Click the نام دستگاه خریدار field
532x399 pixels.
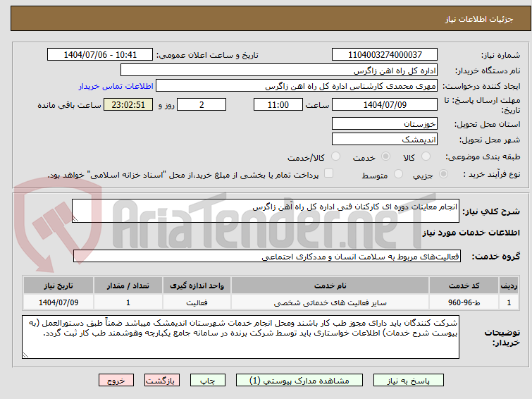pos(279,70)
